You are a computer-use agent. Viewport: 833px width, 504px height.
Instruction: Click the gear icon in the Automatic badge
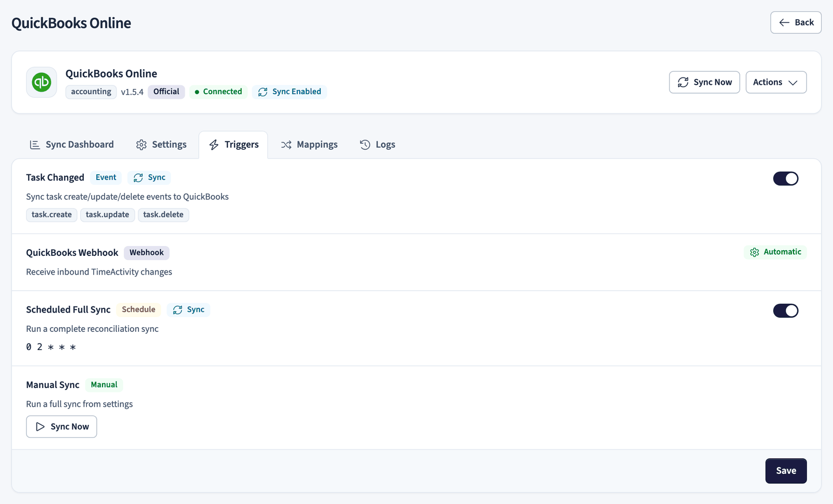pyautogui.click(x=754, y=252)
